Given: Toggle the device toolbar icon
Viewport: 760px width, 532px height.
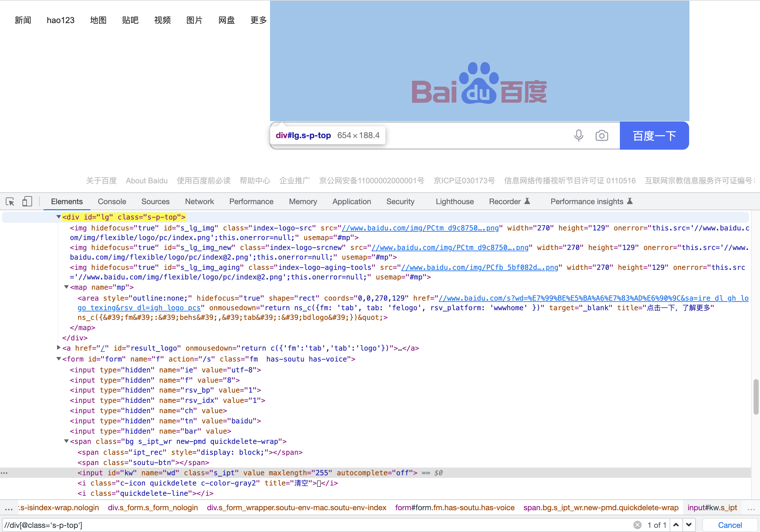Looking at the screenshot, I should pos(27,202).
